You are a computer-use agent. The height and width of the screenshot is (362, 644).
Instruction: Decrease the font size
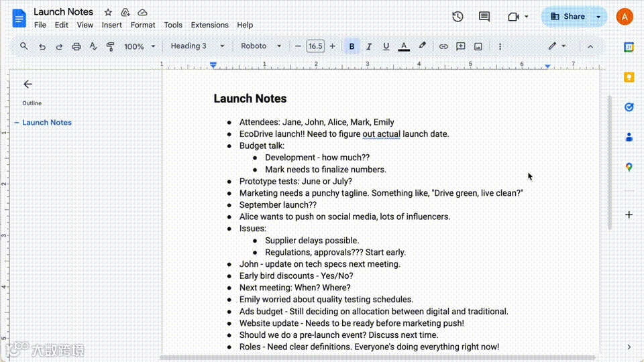[298, 46]
